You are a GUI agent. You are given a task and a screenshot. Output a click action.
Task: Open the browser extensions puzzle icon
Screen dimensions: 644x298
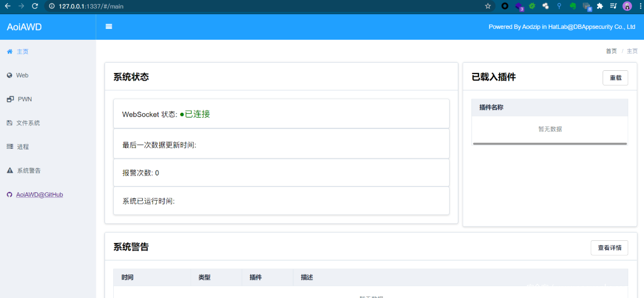coord(600,6)
